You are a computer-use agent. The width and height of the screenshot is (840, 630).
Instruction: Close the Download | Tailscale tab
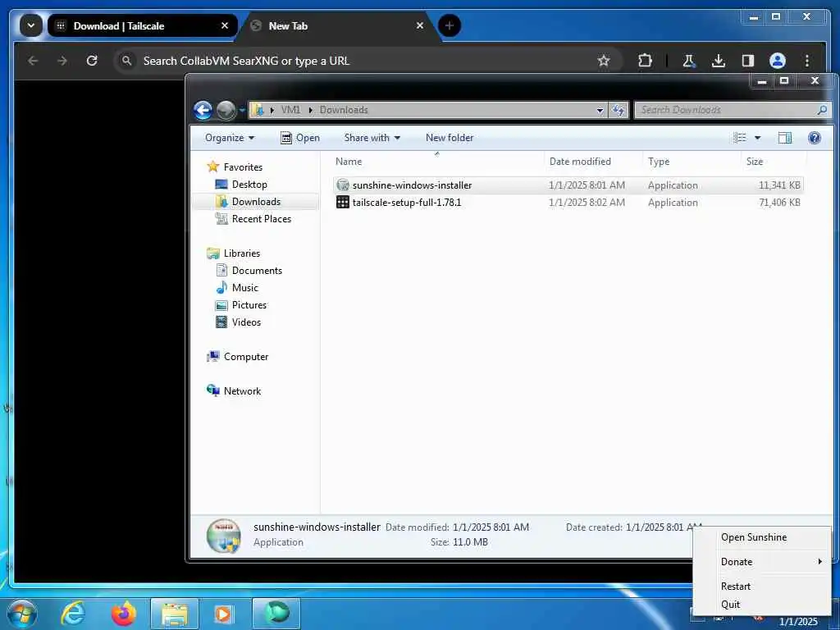pyautogui.click(x=225, y=25)
